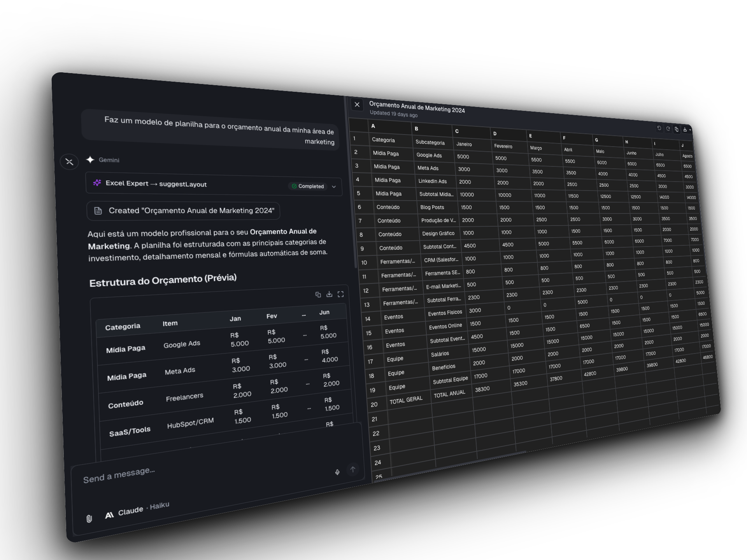Copy spreadsheet using header copy icon

677,129
